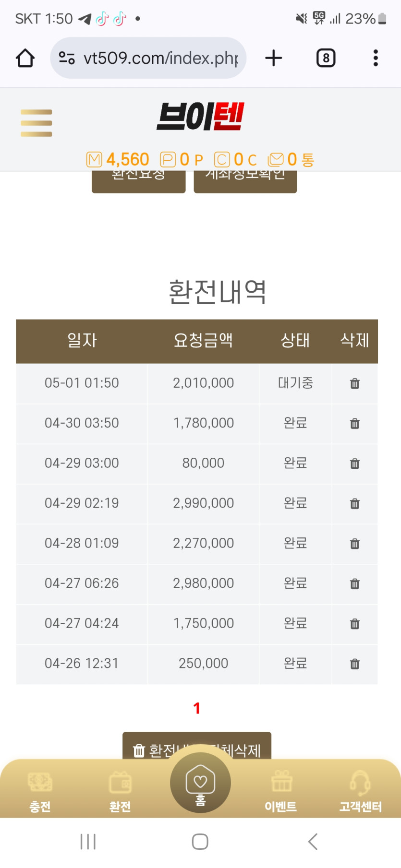Open the browser three-dot menu

tap(376, 58)
